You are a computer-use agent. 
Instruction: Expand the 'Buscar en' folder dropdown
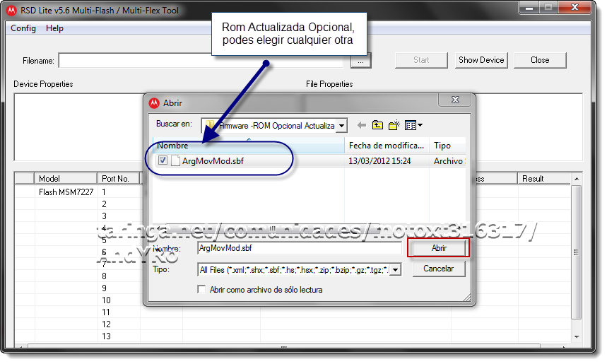click(x=341, y=126)
